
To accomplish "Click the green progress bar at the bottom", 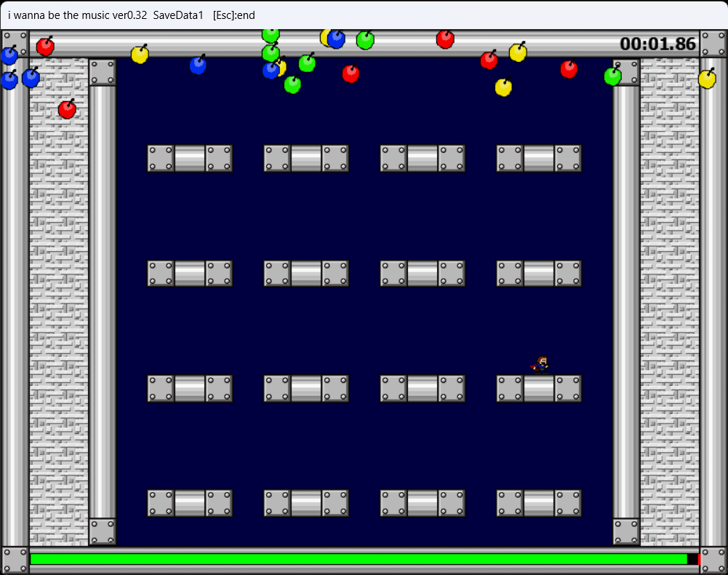I will pyautogui.click(x=359, y=559).
